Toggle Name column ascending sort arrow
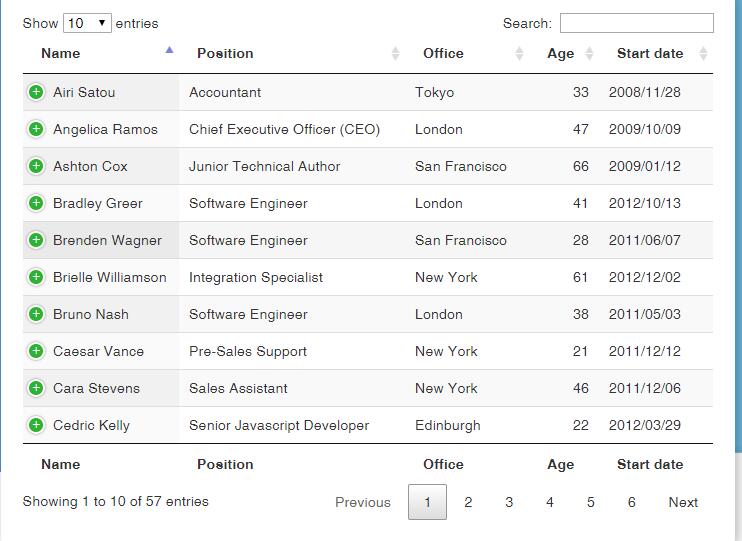Viewport: 742px width, 541px height. [x=169, y=50]
